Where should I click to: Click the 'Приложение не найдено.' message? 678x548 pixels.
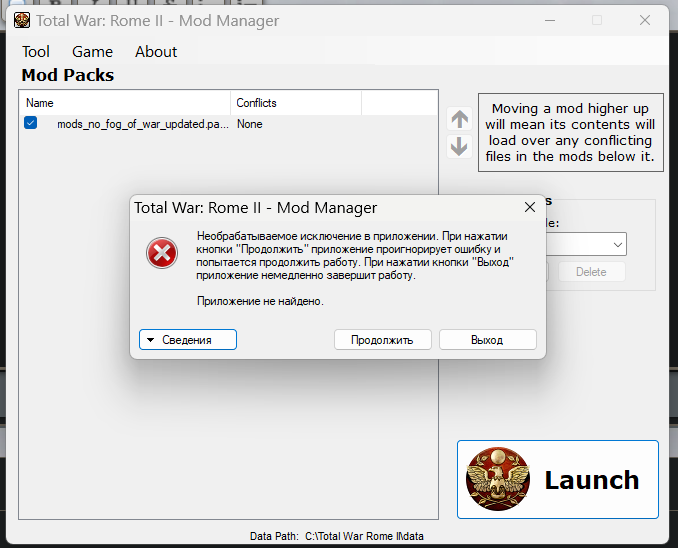pos(260,301)
